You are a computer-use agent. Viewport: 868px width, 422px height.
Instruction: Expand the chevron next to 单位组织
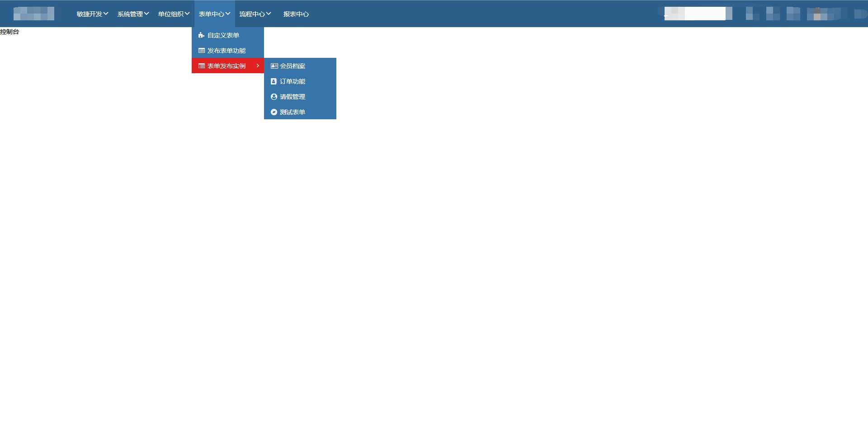click(187, 14)
